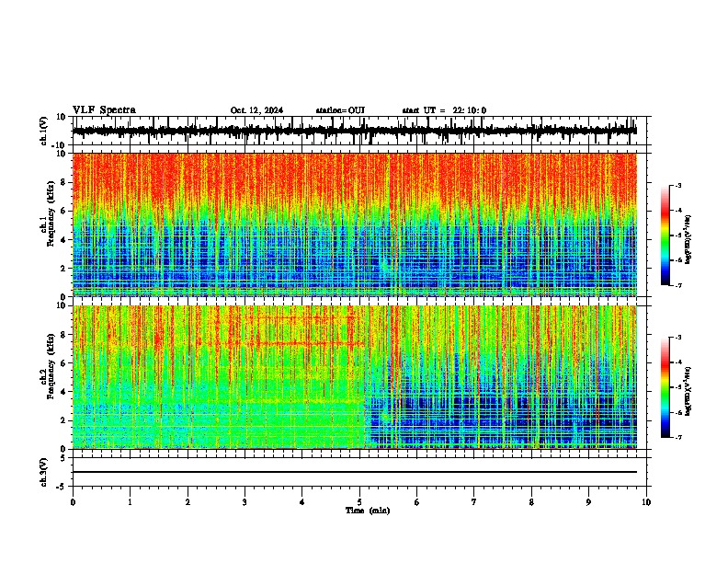728x563 pixels.
Task: Click the "start UT = 22:10:0" header text
Action: coord(444,110)
